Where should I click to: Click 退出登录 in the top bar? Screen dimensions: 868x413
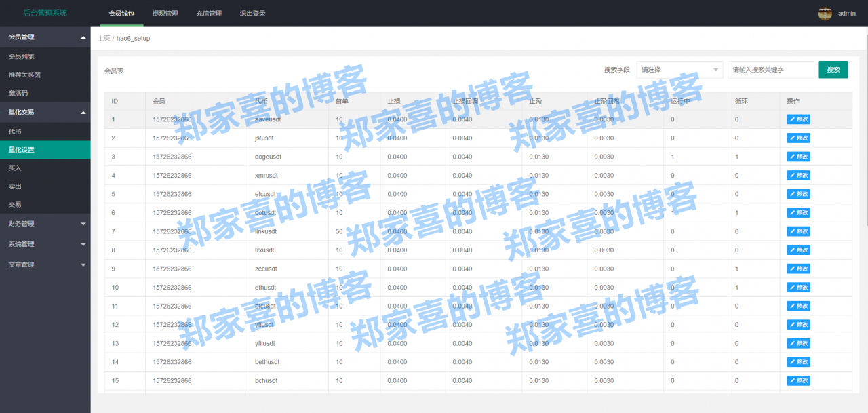tap(252, 14)
